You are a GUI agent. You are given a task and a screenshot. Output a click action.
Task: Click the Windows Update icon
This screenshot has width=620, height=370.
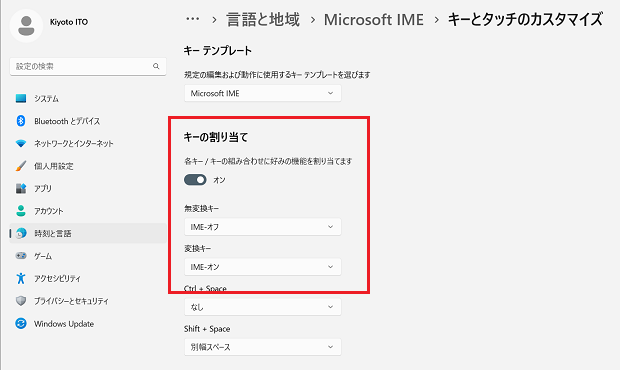point(21,324)
